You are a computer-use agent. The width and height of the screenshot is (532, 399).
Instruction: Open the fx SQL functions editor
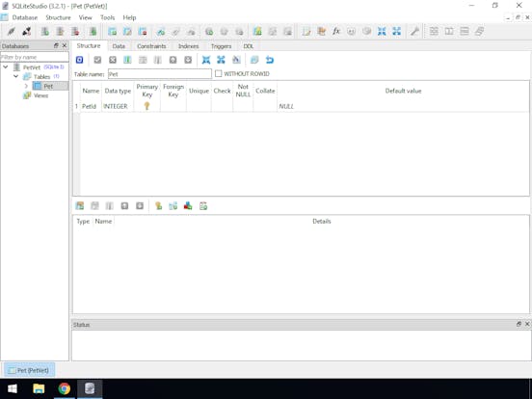[336, 32]
